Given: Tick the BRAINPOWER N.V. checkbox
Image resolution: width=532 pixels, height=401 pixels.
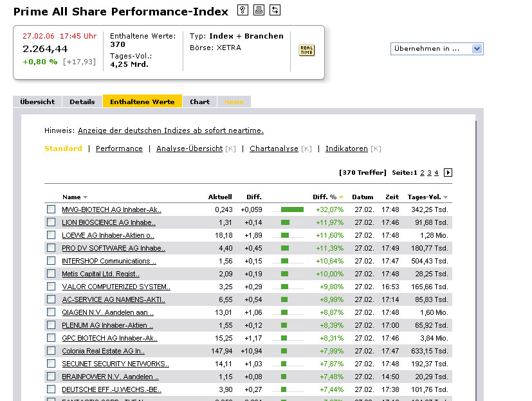Looking at the screenshot, I should 51,377.
